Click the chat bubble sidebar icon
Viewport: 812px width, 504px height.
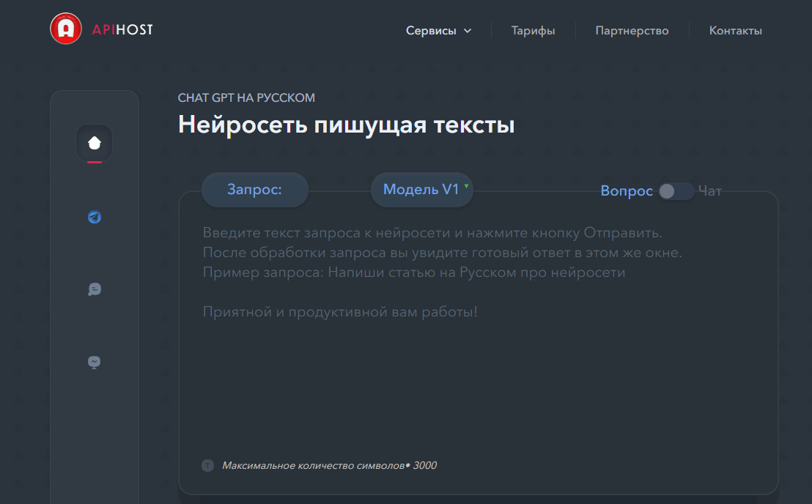[x=94, y=289]
